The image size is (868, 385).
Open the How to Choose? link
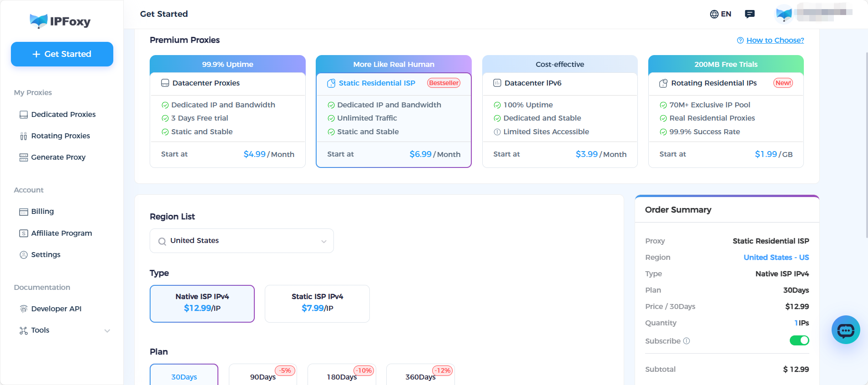tap(775, 41)
